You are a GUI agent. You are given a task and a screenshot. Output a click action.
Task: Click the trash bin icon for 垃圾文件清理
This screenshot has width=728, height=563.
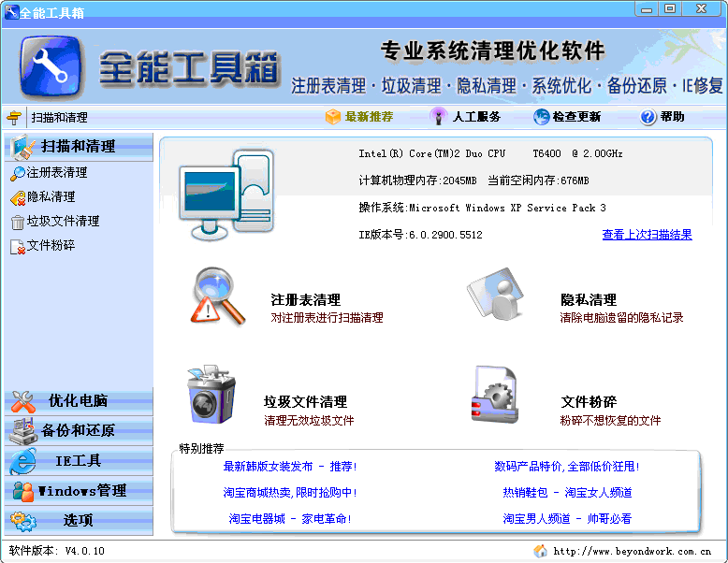coord(211,394)
